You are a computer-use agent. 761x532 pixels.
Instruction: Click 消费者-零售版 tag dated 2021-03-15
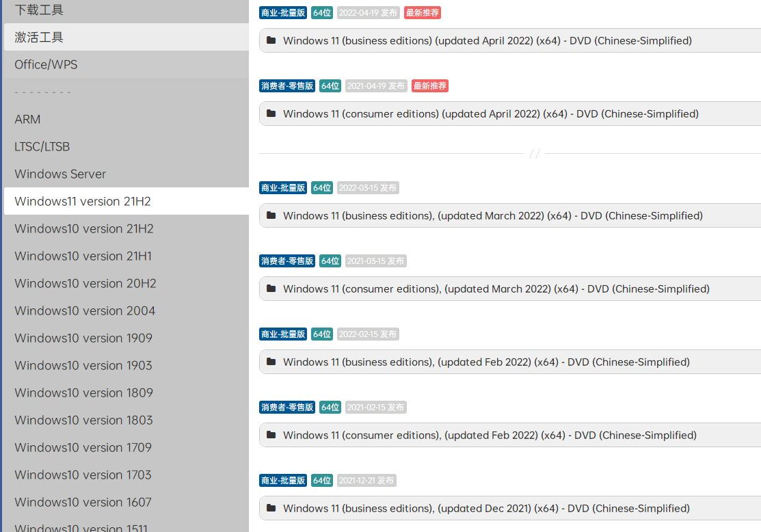287,261
